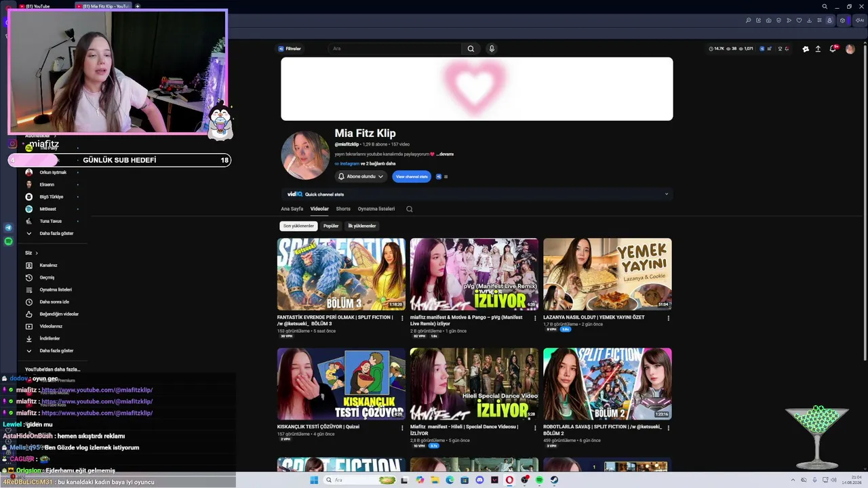Open Tuna Tavus subscription in sidebar
Image resolution: width=868 pixels, height=488 pixels.
pos(51,221)
